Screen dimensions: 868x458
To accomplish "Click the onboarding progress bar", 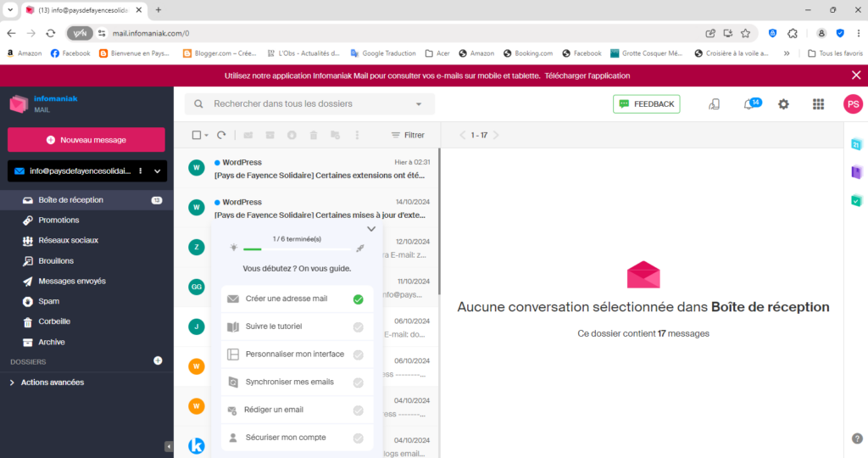I will click(x=297, y=249).
